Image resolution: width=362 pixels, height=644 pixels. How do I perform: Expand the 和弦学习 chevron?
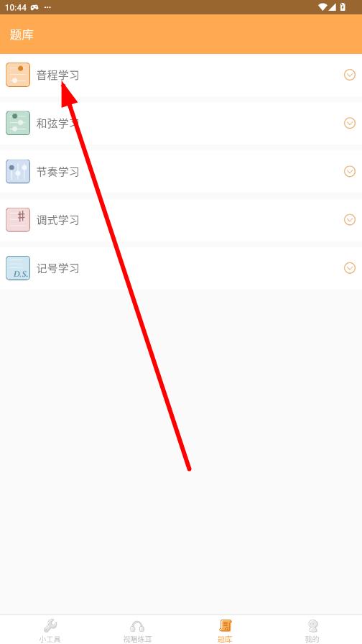[350, 123]
